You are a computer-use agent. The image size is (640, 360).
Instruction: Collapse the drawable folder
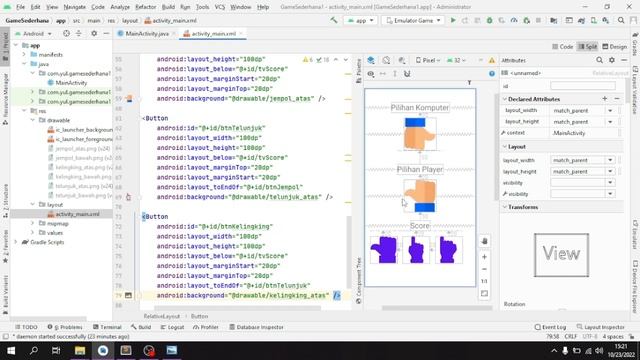pyautogui.click(x=33, y=120)
